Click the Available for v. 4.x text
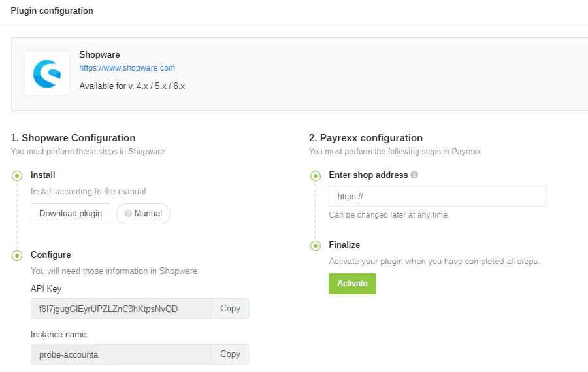 132,86
